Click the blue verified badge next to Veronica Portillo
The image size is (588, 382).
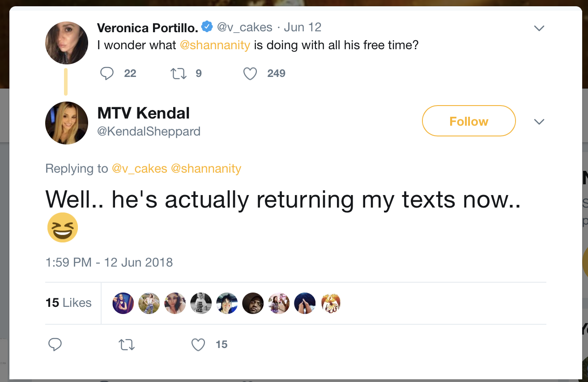click(x=207, y=27)
